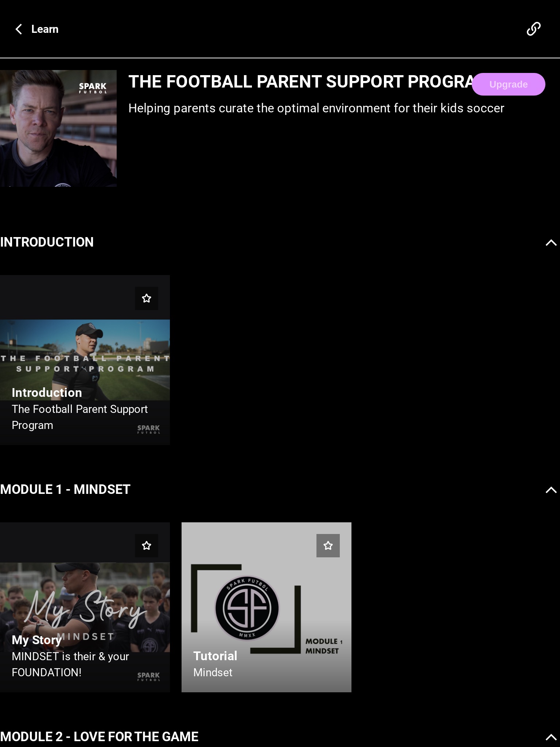The height and width of the screenshot is (747, 560).
Task: Star the Tutorial Mindset card
Action: pyautogui.click(x=328, y=546)
